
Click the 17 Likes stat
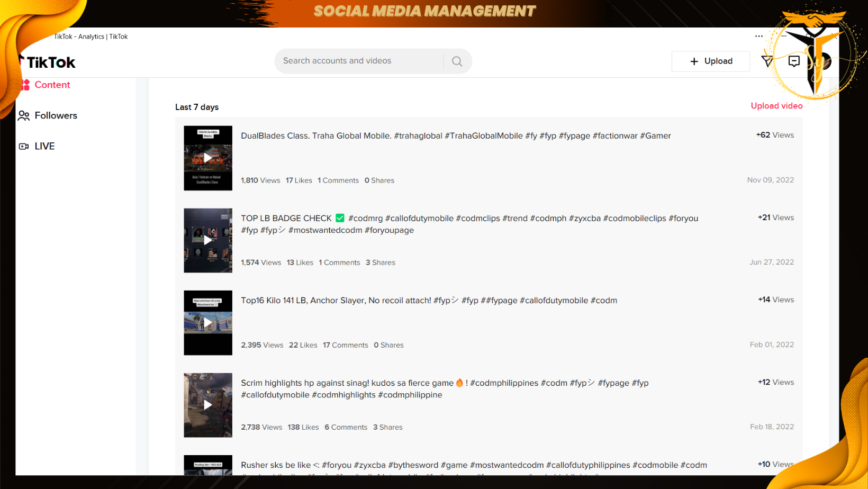coord(299,180)
